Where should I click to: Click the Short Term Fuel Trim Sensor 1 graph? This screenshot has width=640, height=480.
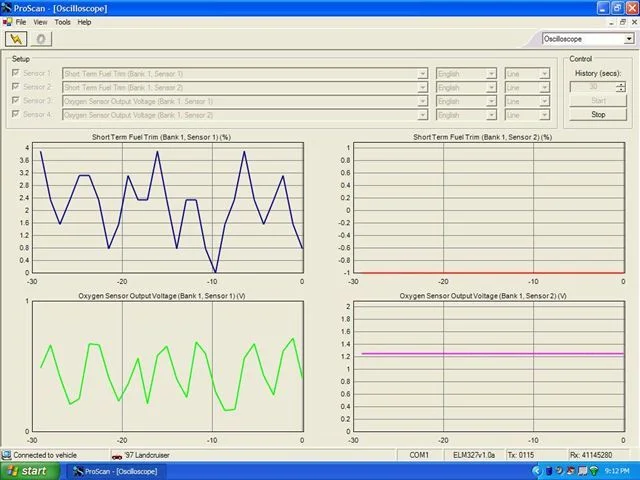(168, 208)
